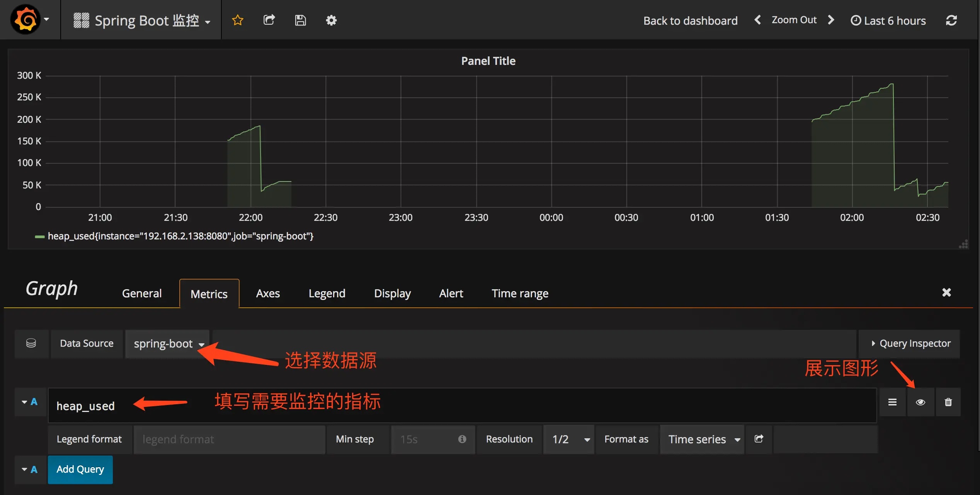
Task: Switch to the Alert tab
Action: point(451,293)
